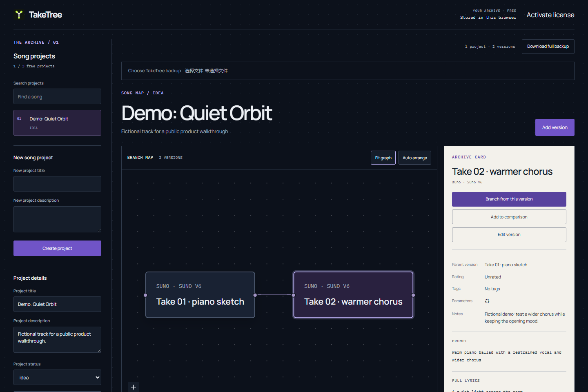Open Edit version
This screenshot has width=588, height=392.
(509, 235)
